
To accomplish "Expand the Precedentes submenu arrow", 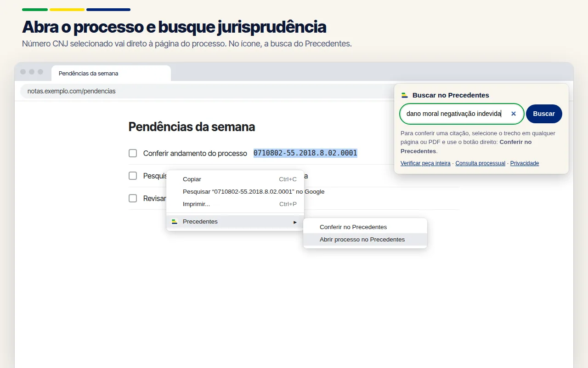I will [x=295, y=222].
